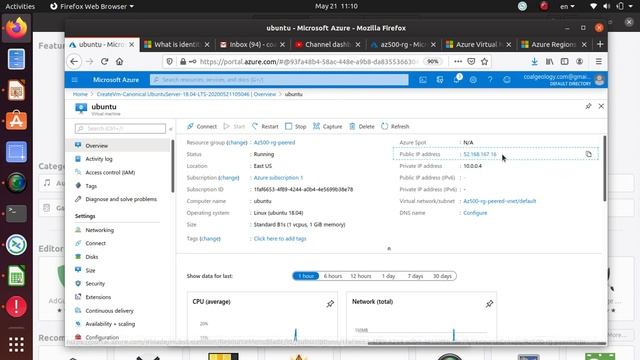The width and height of the screenshot is (640, 360).
Task: Click Firefox back arrow
Action: click(x=74, y=62)
